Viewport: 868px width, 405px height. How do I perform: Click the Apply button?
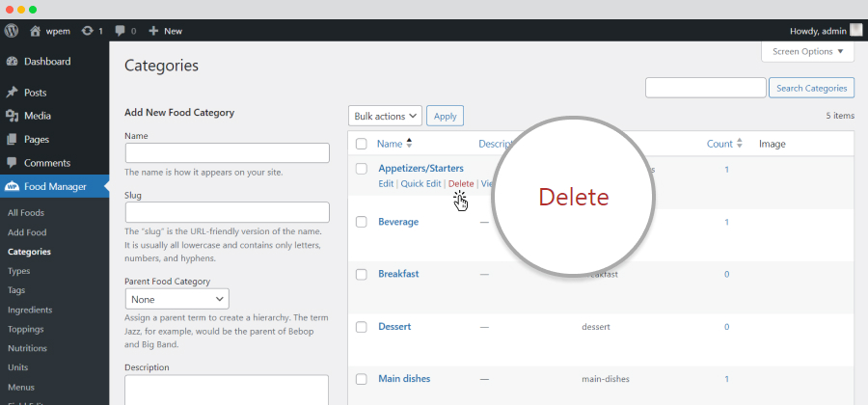[x=445, y=116]
